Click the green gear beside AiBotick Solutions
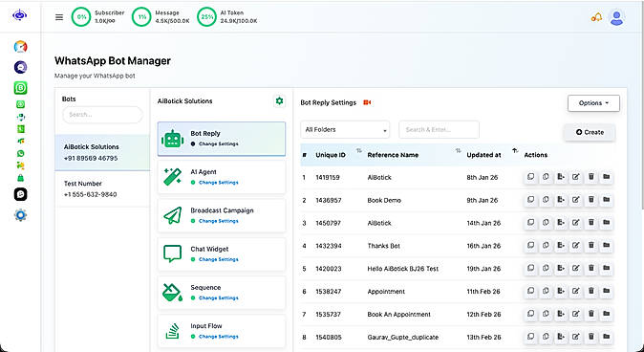The image size is (644, 352). (x=279, y=100)
